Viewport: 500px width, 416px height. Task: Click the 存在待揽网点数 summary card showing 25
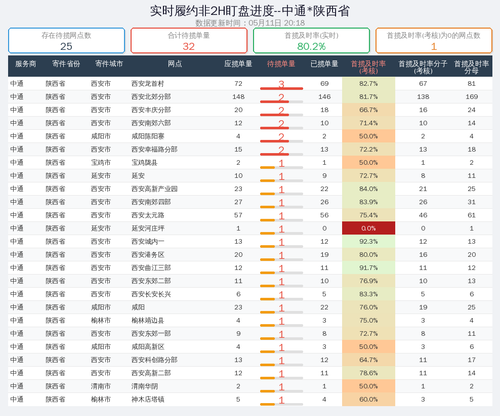(66, 41)
